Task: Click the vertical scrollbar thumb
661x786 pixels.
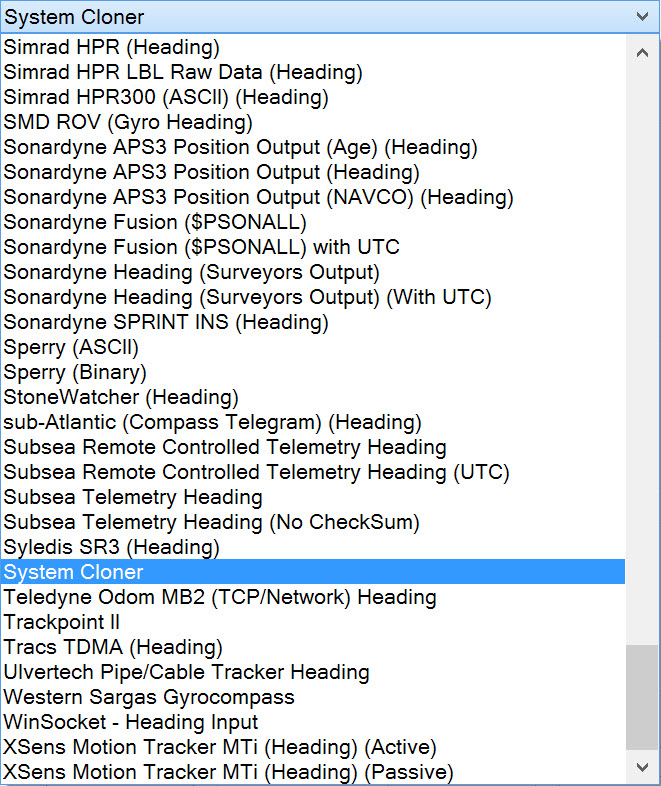Action: [x=642, y=697]
